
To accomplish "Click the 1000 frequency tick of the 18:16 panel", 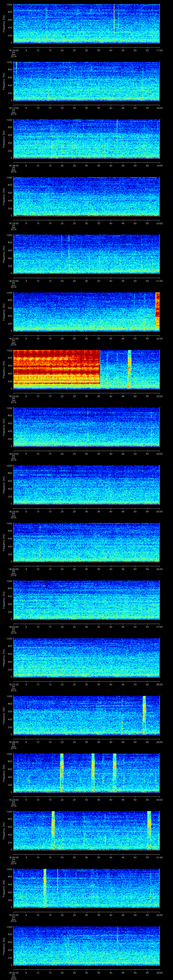I will tap(9, 5).
